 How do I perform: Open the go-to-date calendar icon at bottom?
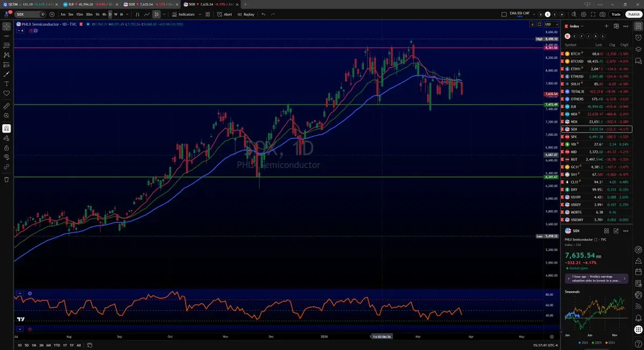point(90,345)
